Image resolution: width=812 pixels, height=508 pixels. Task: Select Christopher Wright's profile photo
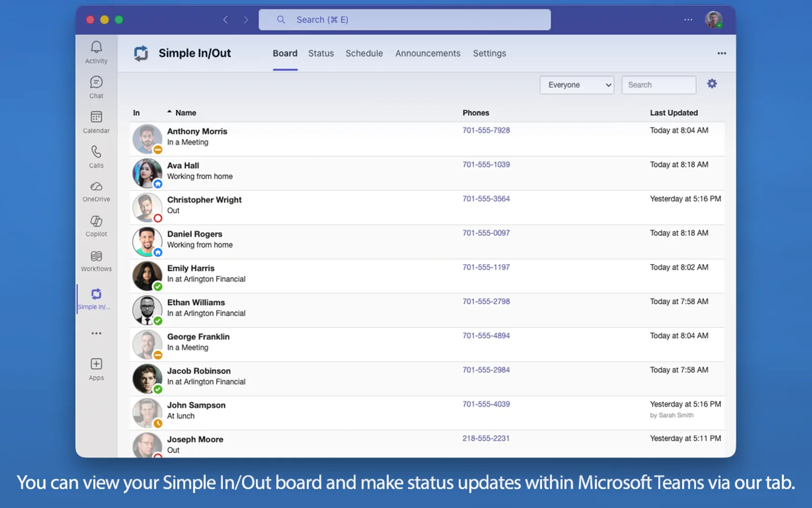(147, 207)
